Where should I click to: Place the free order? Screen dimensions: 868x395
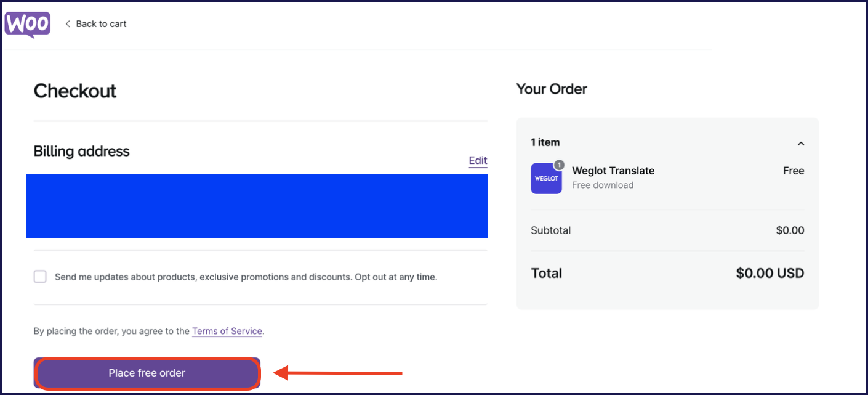click(147, 373)
